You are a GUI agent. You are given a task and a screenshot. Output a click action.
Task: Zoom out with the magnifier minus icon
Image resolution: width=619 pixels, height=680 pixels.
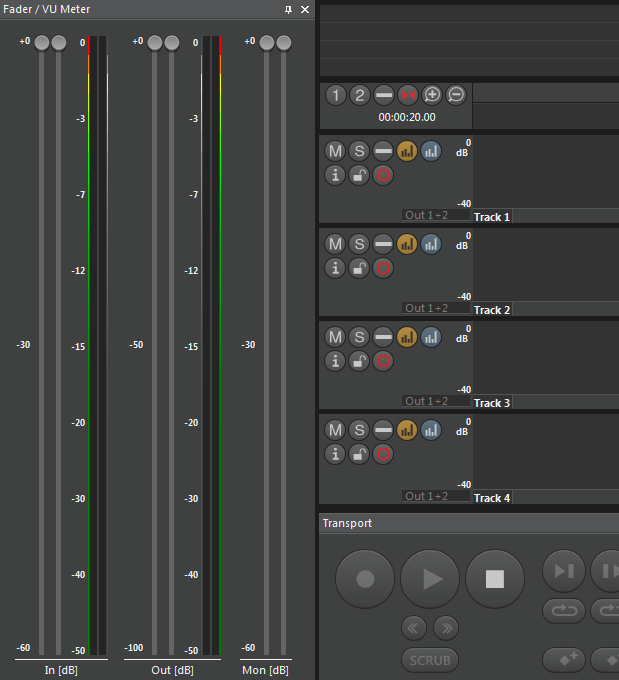(456, 95)
